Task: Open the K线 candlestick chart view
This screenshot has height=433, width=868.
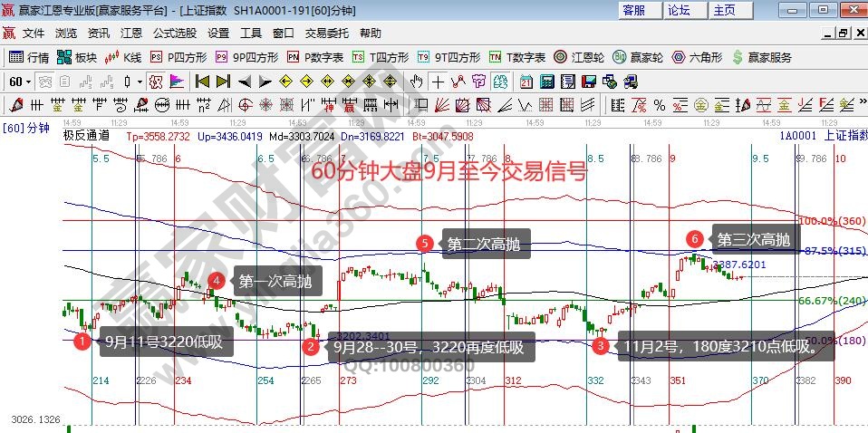Action: coord(123,57)
